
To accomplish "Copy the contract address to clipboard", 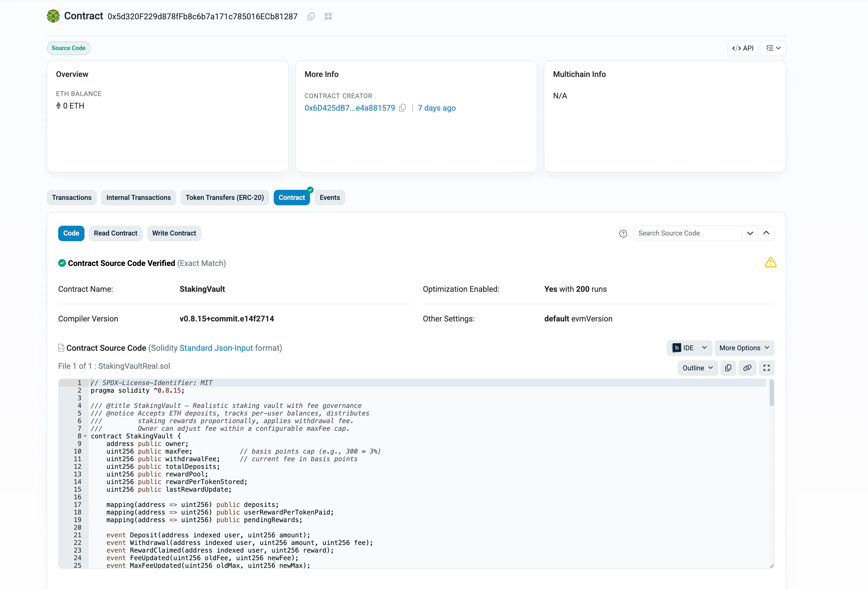I will [x=311, y=16].
